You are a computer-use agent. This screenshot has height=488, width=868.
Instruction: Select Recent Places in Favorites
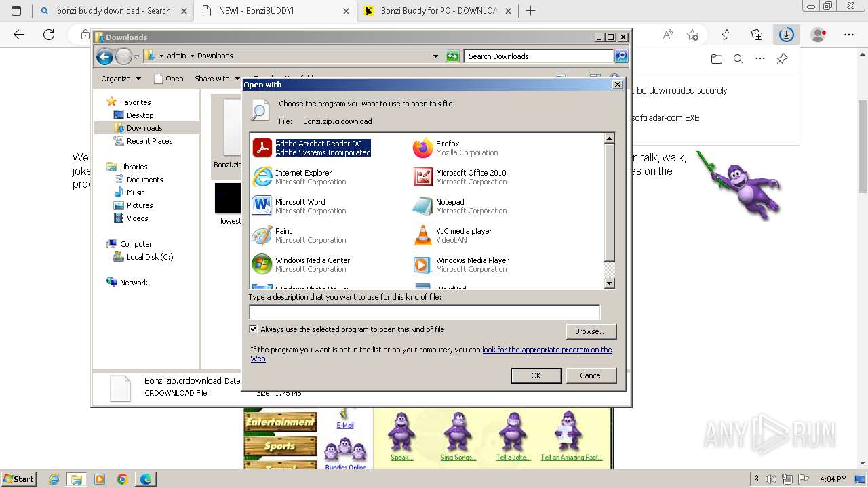149,141
